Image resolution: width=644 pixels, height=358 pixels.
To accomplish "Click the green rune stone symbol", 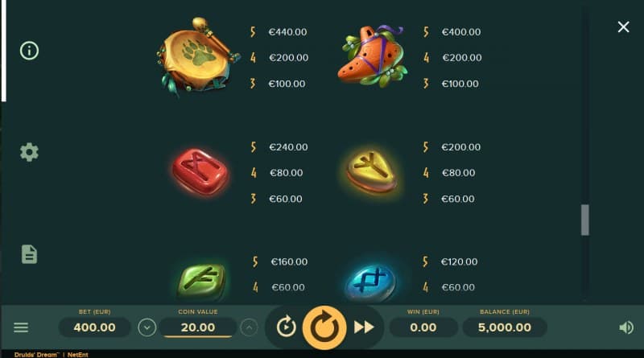I will point(200,282).
